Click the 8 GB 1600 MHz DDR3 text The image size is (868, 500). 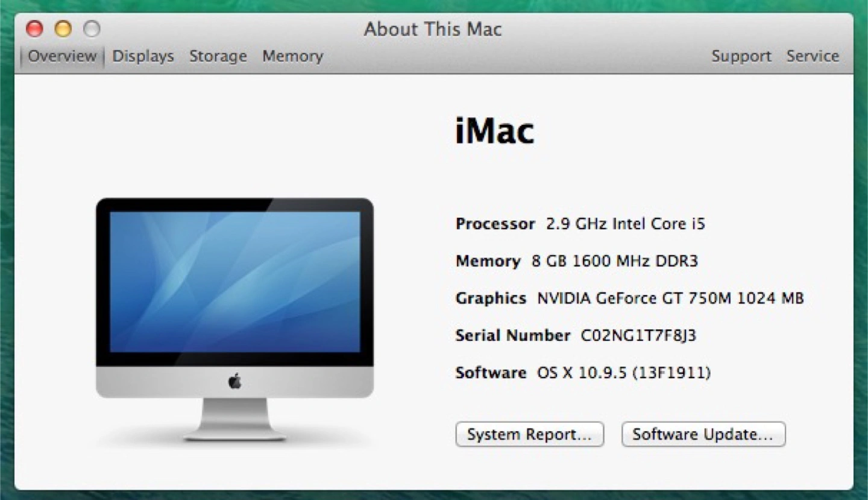point(614,261)
